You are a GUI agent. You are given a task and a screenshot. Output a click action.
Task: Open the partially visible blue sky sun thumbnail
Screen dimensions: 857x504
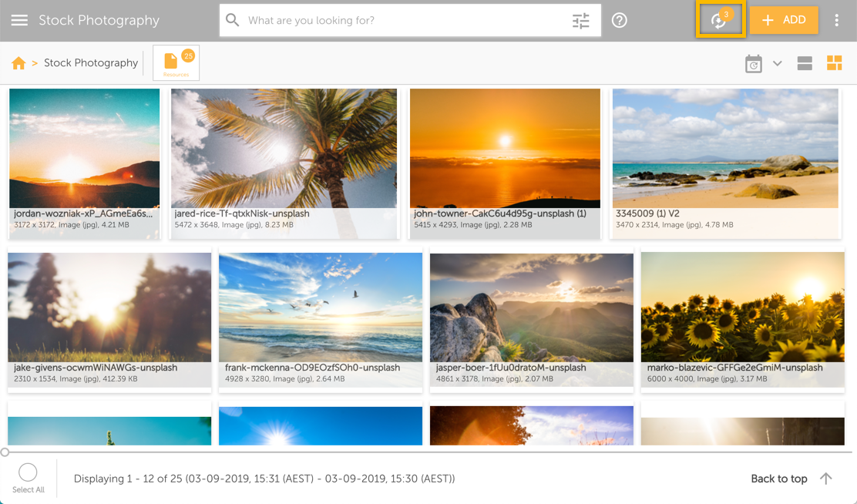tap(321, 426)
